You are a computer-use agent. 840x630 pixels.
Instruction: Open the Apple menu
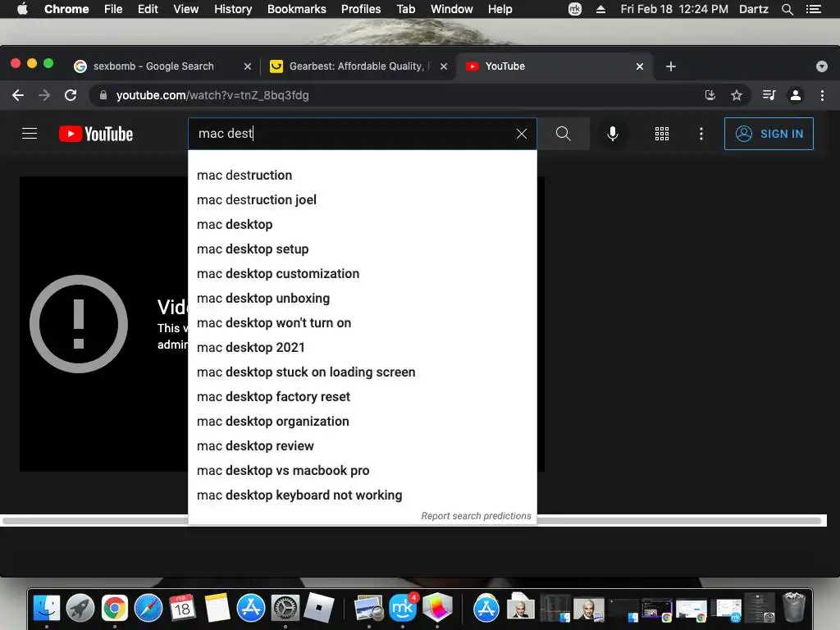[x=22, y=9]
